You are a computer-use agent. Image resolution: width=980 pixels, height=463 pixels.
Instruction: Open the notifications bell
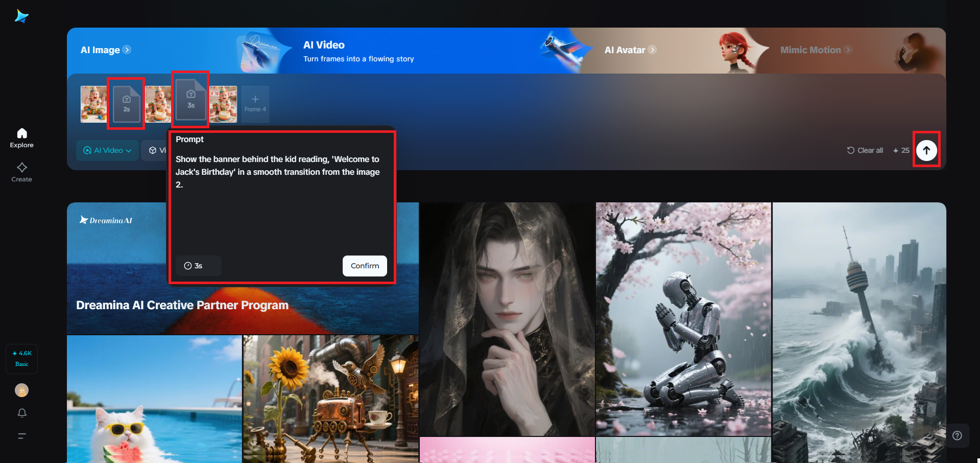tap(22, 413)
